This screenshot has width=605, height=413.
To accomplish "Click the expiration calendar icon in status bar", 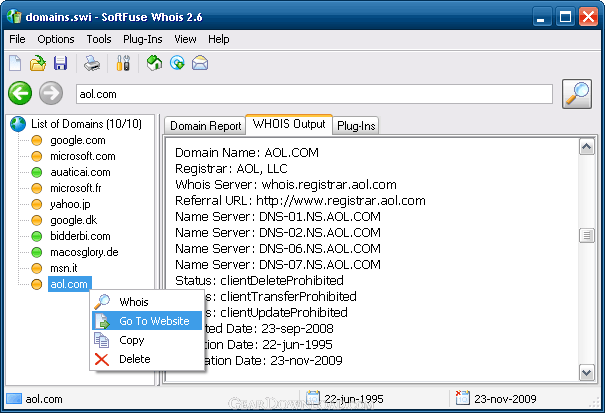I will pyautogui.click(x=463, y=398).
